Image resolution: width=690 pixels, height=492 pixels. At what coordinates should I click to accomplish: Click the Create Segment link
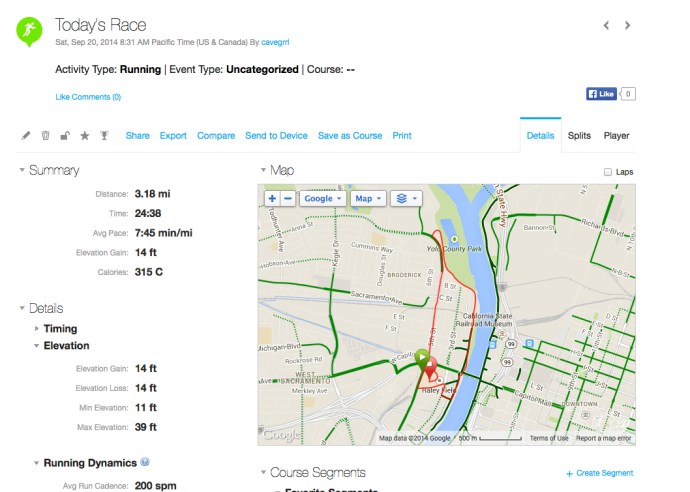pos(599,473)
